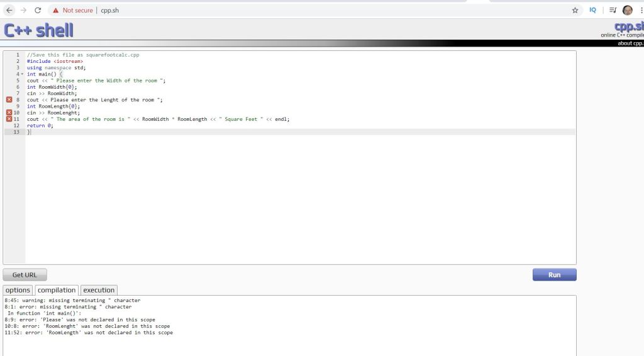
Task: Switch to the execution tab
Action: coord(99,290)
